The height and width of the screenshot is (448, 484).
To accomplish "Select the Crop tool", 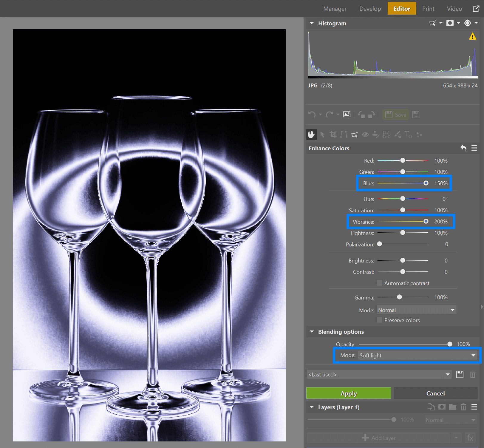I will 333,135.
